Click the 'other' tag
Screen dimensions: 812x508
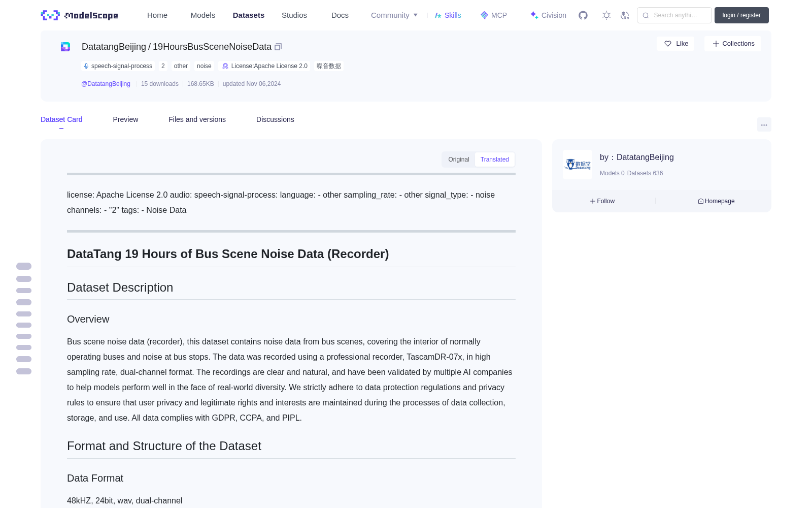[181, 66]
